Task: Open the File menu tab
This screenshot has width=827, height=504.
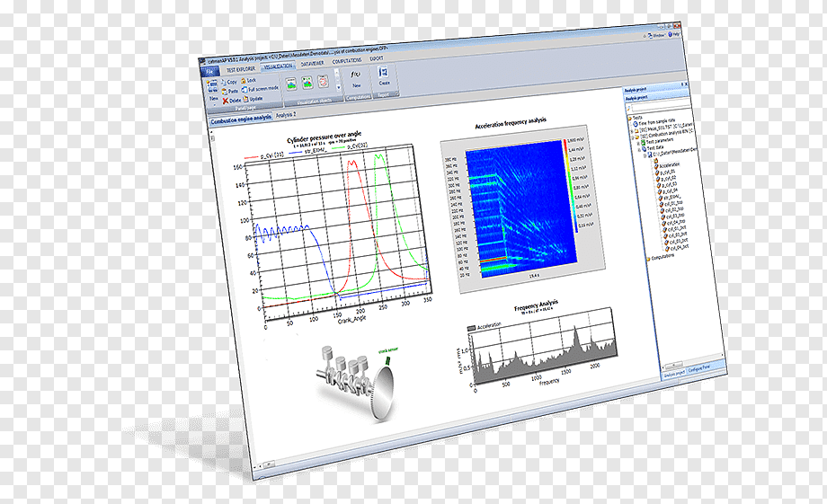Action: tap(210, 72)
